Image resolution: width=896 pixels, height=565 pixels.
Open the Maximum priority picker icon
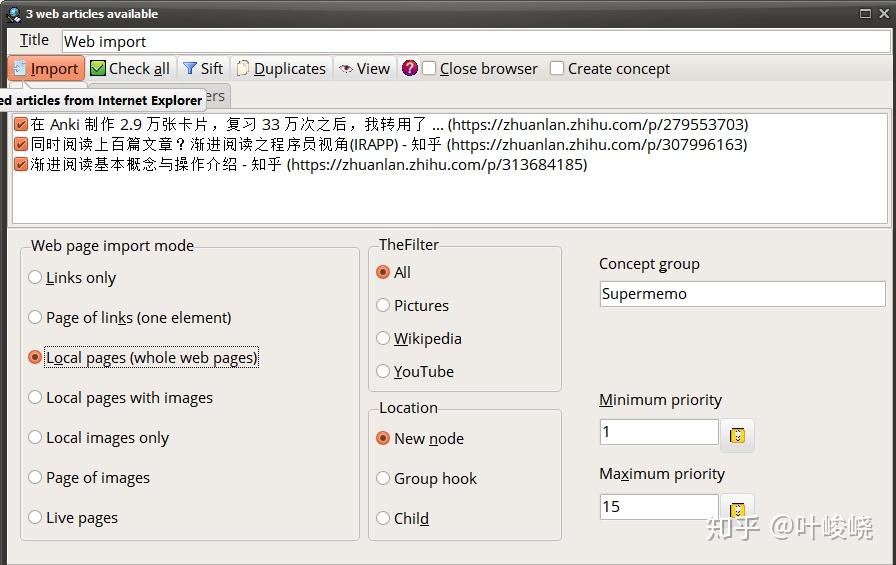(x=737, y=507)
